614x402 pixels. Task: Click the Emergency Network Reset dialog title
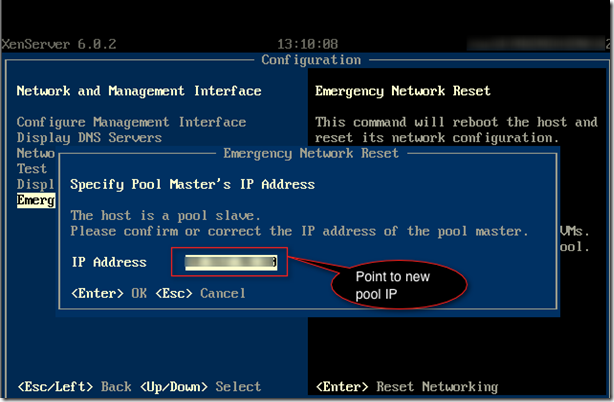pyautogui.click(x=311, y=153)
